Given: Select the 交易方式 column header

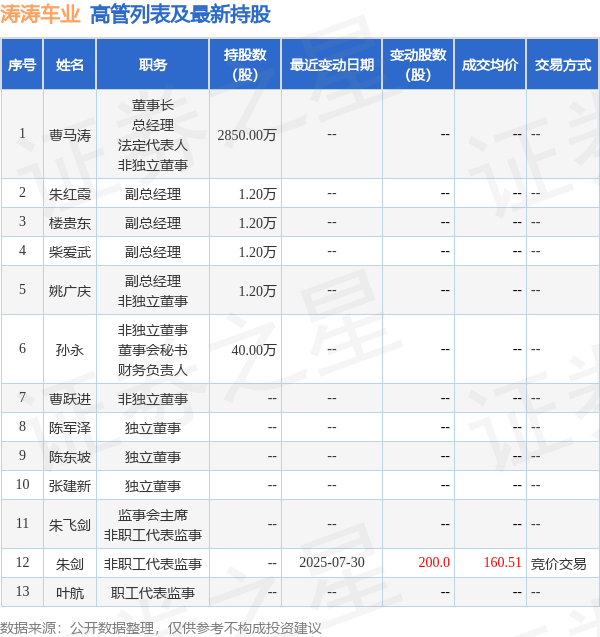Looking at the screenshot, I should coord(563,65).
